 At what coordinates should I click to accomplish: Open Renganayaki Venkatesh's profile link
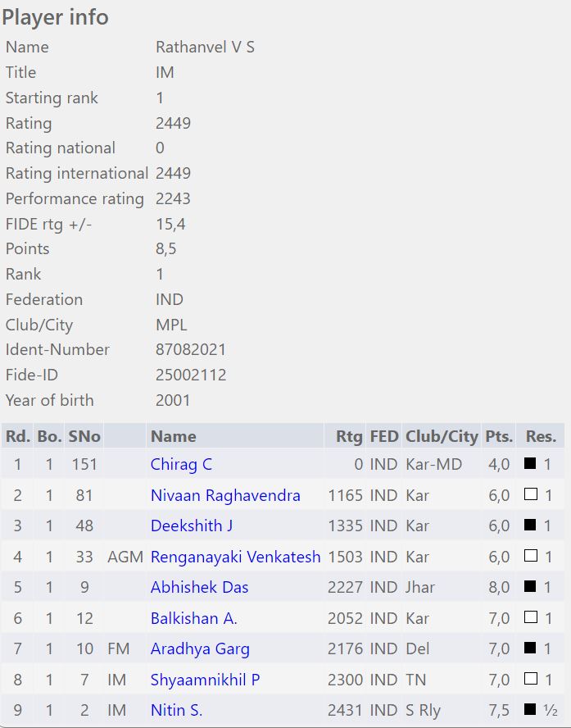235,557
